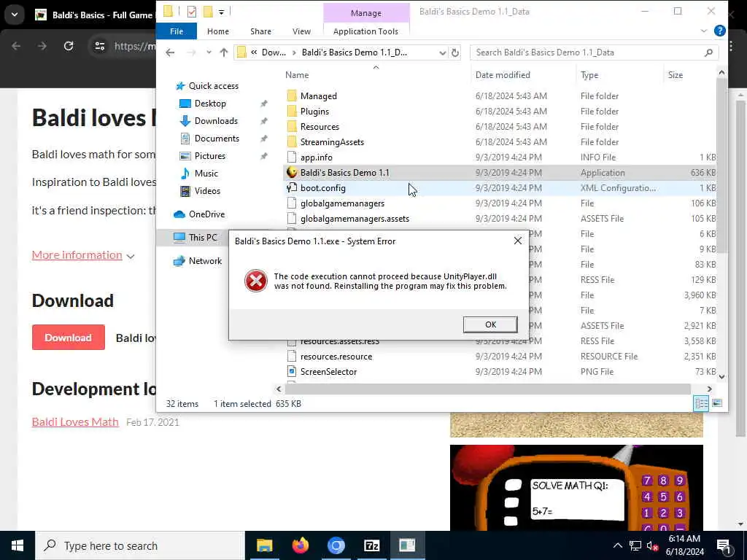
Task: Click the browser reload button
Action: pos(69,46)
